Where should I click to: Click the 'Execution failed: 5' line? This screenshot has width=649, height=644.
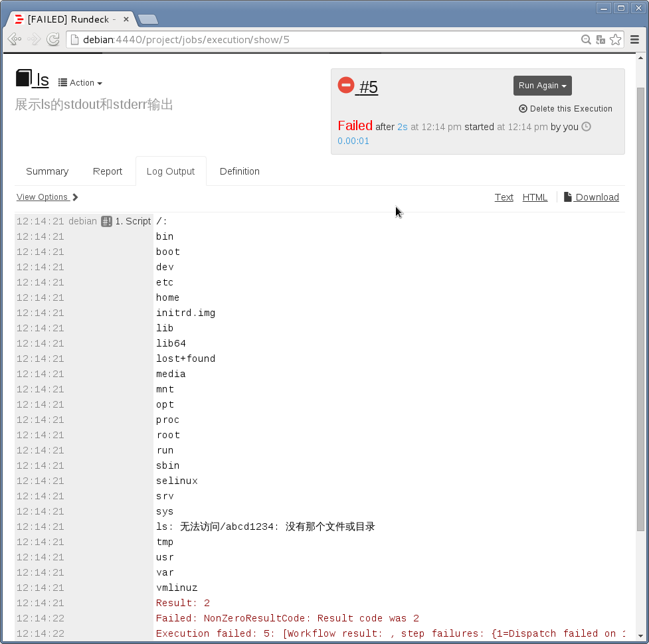pos(391,633)
